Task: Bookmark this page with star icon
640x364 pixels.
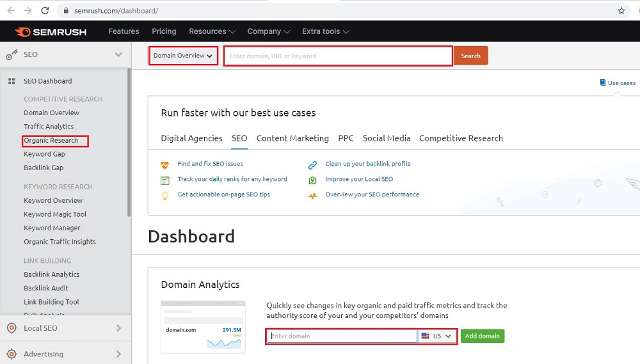Action: coord(621,11)
